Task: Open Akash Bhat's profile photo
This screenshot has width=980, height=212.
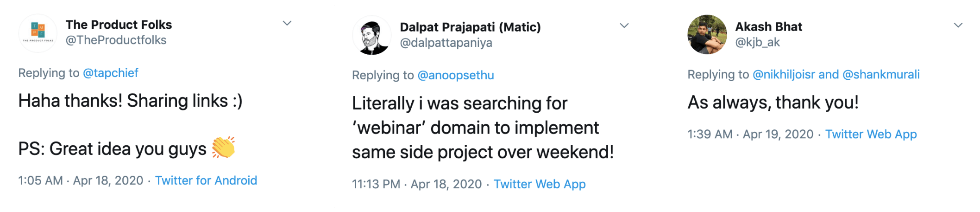Action: tap(707, 34)
